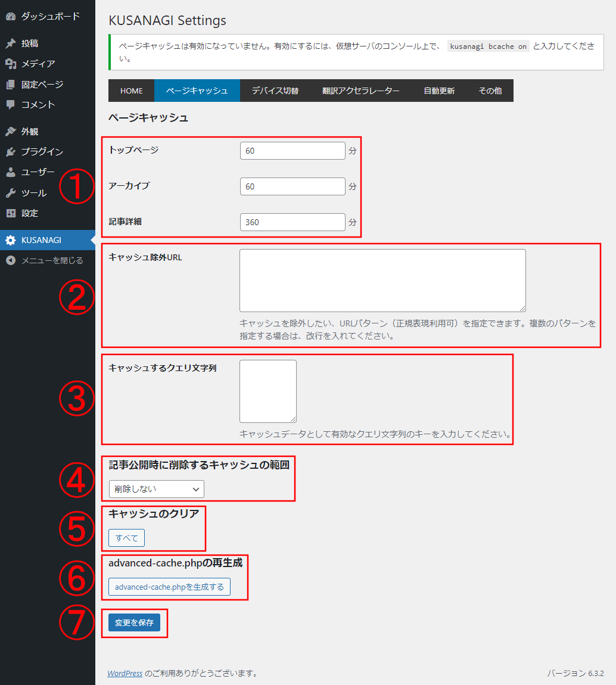Switch to the デバイス切替 tab
This screenshot has width=616, height=685.
coord(275,91)
